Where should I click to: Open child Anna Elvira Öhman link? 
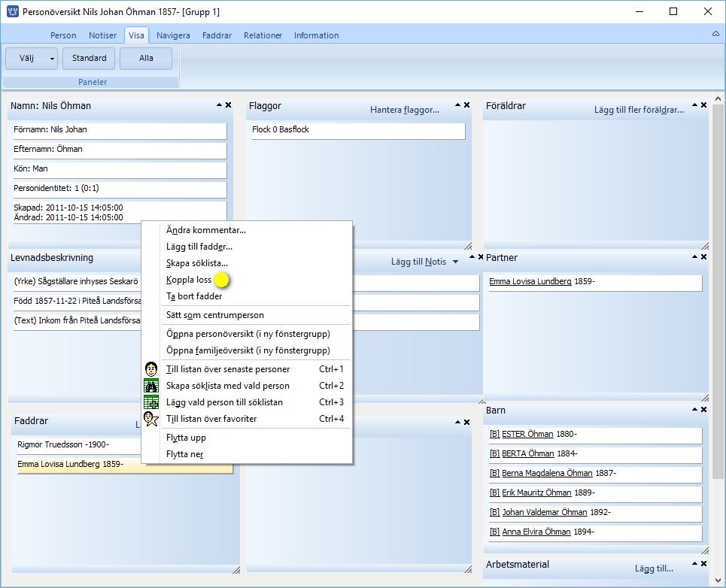(536, 532)
